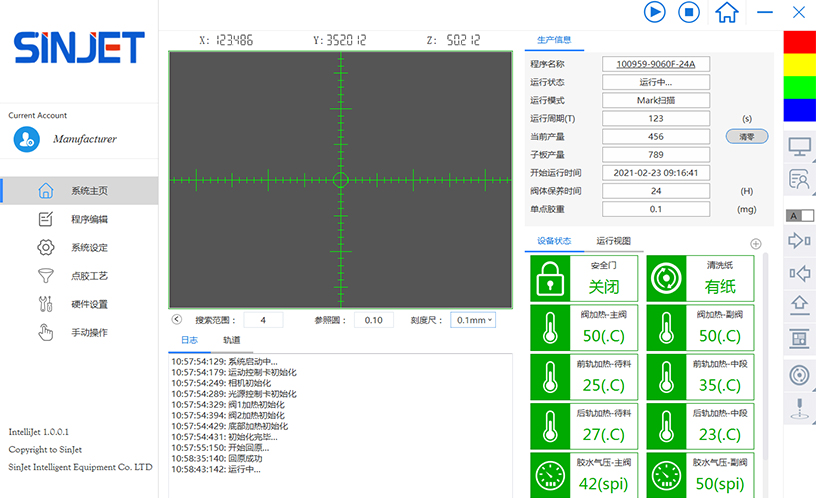Click the 运行周期(T) value 123
Viewport: 816px width, 498px height.
coord(656,118)
